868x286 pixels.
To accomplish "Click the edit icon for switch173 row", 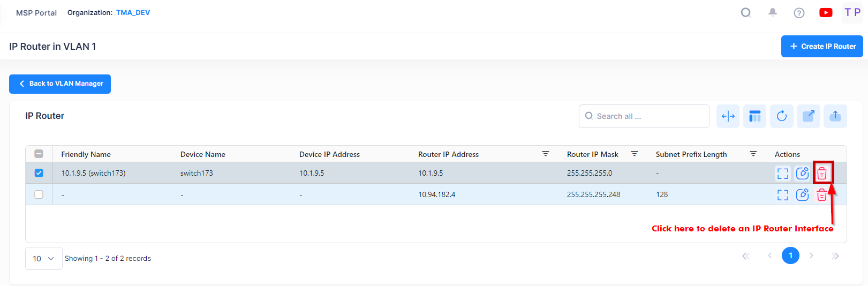I will (x=802, y=174).
